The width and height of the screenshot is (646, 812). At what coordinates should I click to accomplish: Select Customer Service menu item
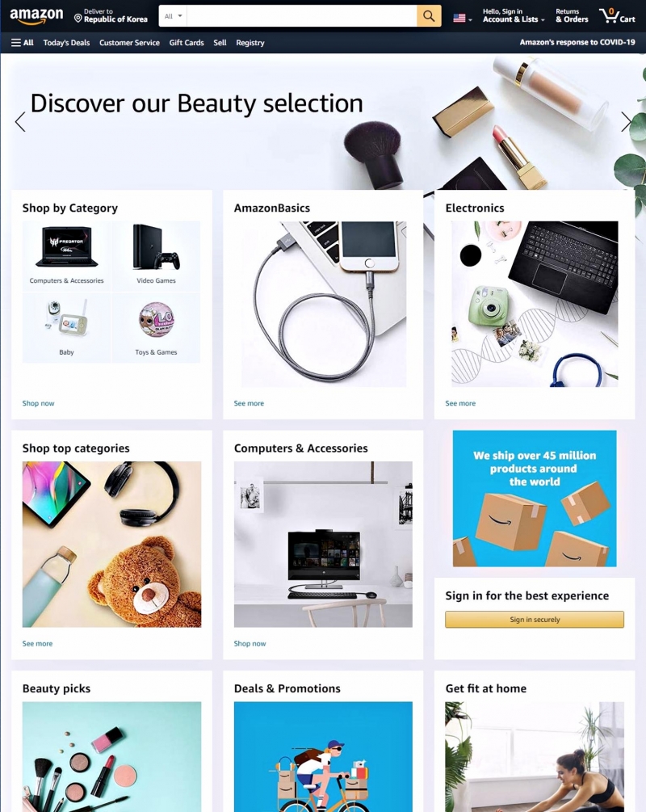point(129,43)
